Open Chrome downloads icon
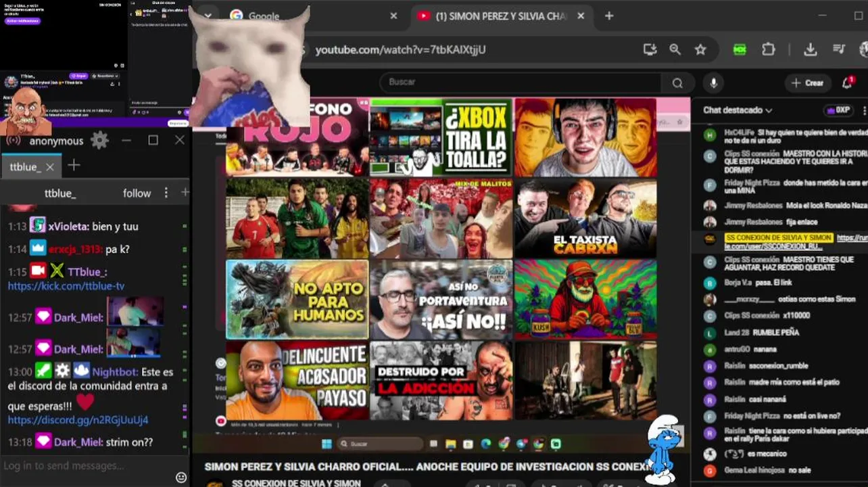 pyautogui.click(x=811, y=49)
